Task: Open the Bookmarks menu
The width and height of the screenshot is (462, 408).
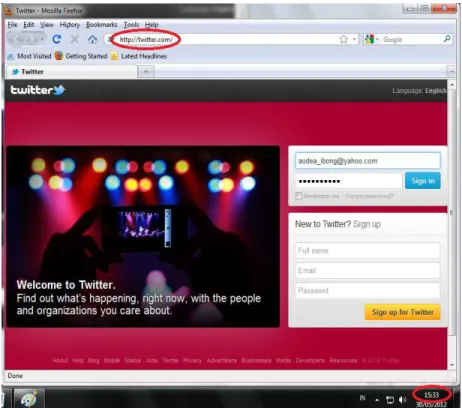Action: [102, 25]
